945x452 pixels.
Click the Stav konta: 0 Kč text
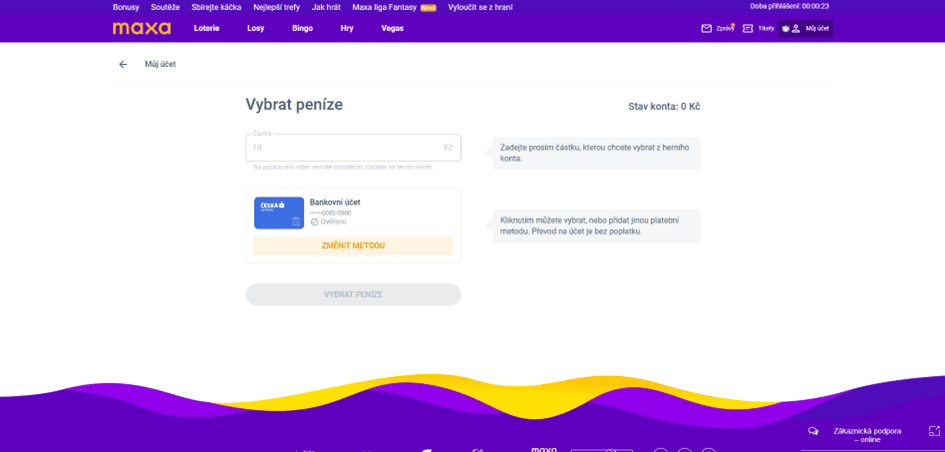click(664, 107)
